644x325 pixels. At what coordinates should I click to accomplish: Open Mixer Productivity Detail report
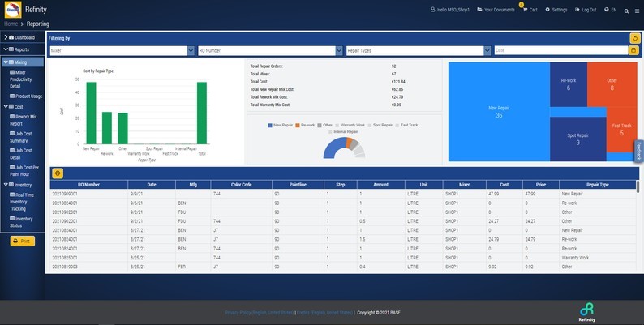[23, 79]
